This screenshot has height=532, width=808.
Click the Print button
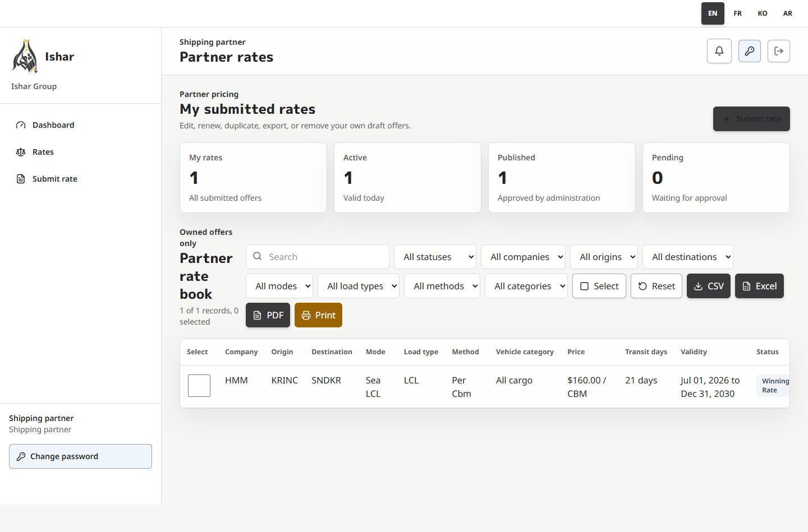[318, 315]
